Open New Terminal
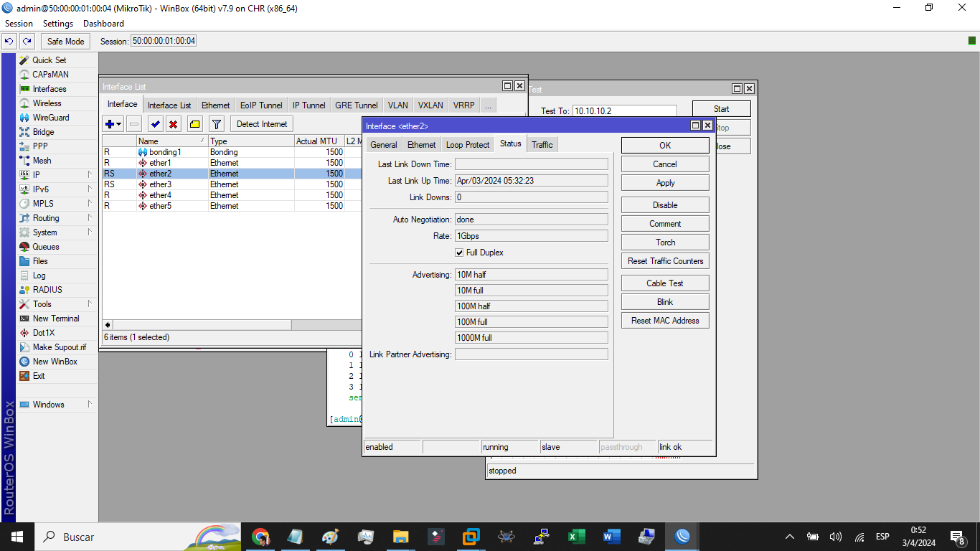The height and width of the screenshot is (551, 980). (56, 319)
